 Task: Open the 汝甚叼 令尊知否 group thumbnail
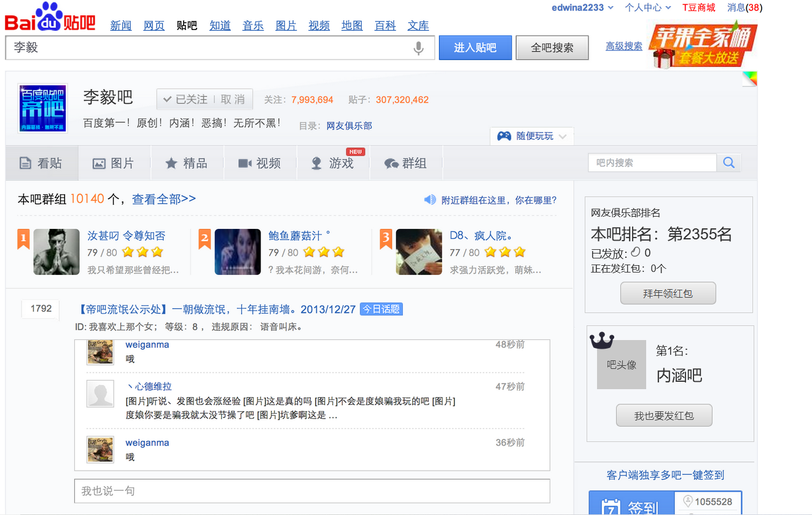coord(57,252)
